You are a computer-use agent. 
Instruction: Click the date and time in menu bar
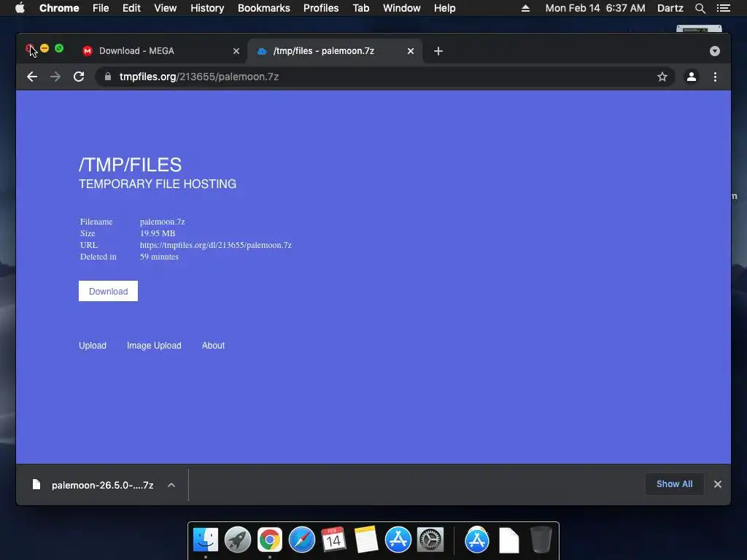click(x=595, y=8)
